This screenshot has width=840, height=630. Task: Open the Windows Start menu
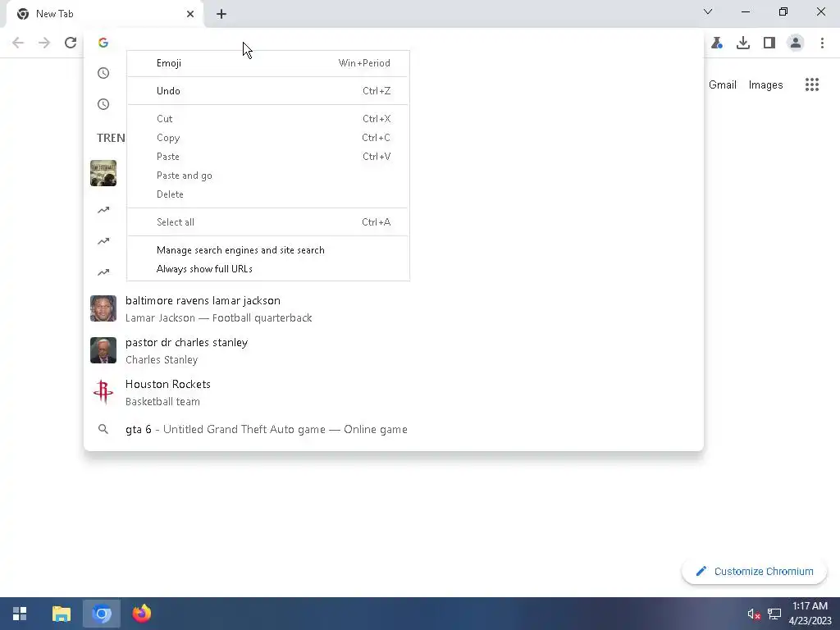click(20, 614)
